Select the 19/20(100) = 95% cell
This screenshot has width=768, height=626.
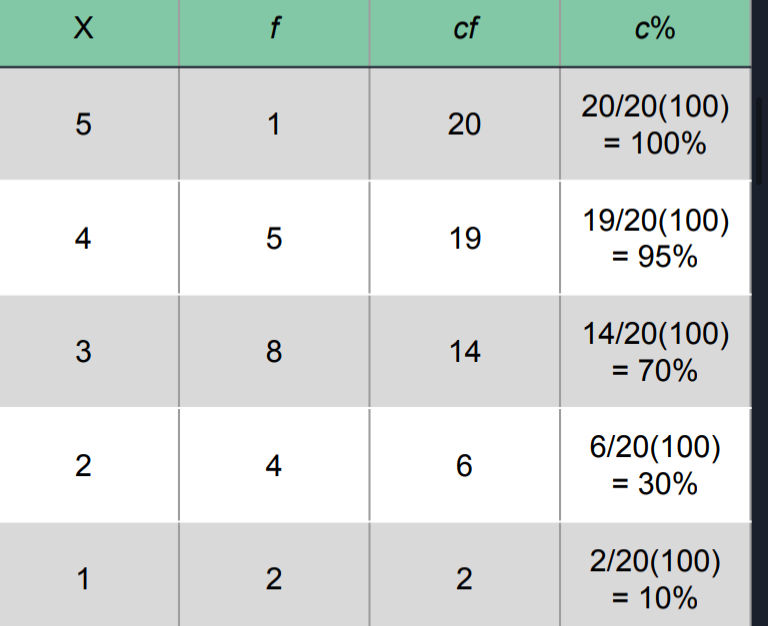coord(655,239)
